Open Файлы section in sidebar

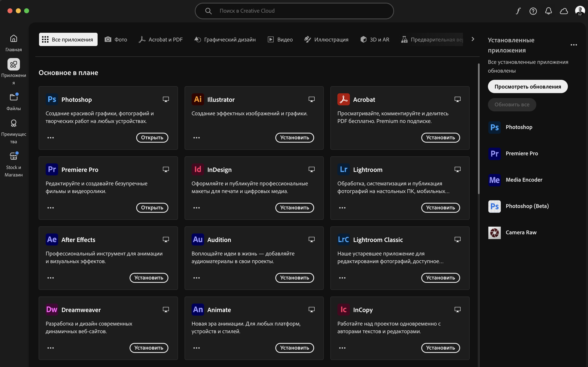[14, 102]
